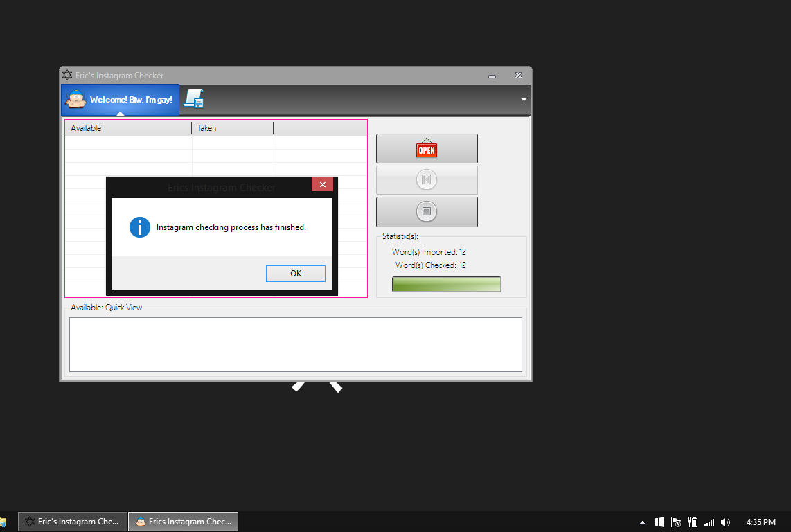Screen dimensions: 791x532
Task: Click OK in the finished dialog
Action: coord(296,274)
